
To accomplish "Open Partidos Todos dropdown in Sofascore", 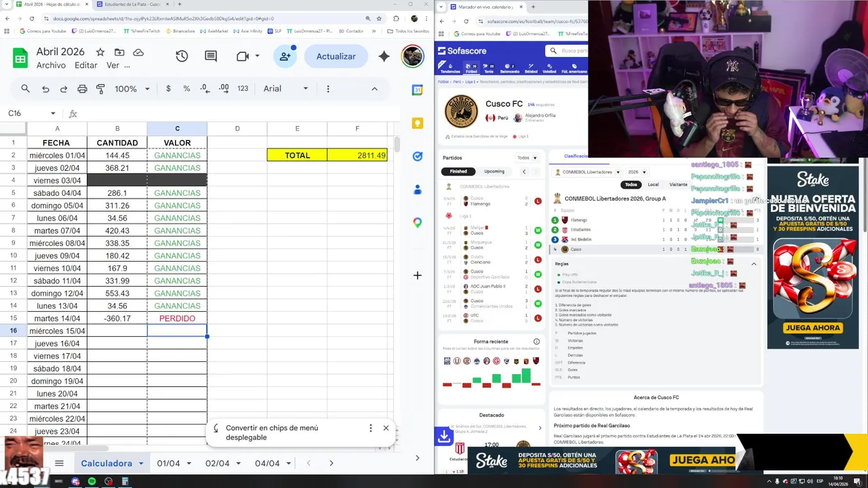I will tap(528, 158).
